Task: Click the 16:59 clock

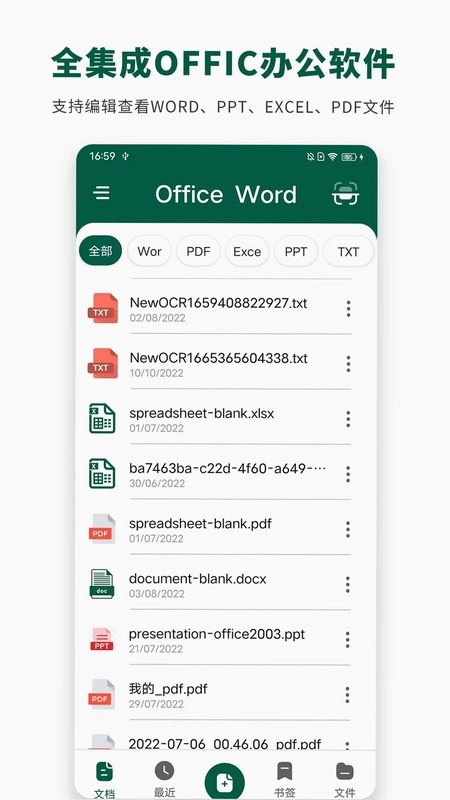Action: pos(103,156)
